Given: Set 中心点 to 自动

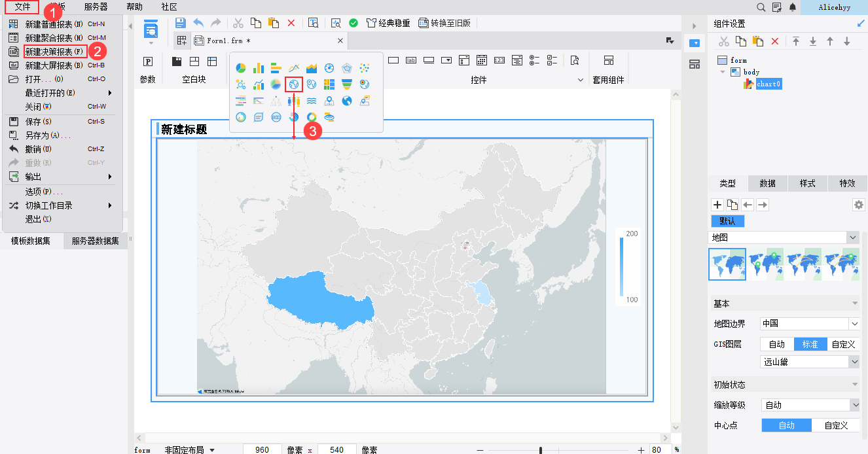Looking at the screenshot, I should [x=786, y=425].
